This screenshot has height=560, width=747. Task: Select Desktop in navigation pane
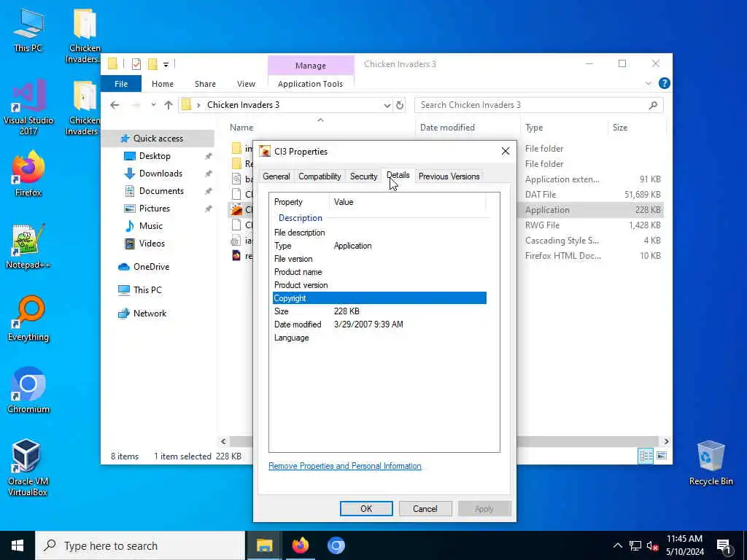point(155,156)
